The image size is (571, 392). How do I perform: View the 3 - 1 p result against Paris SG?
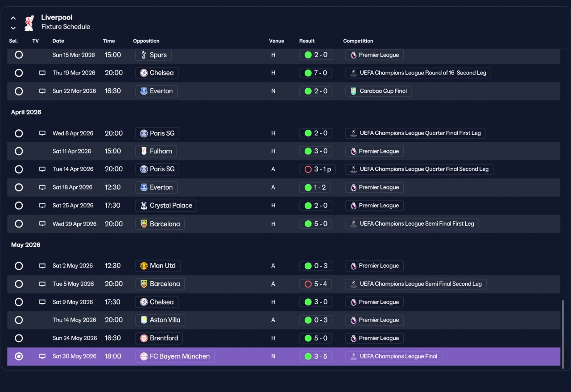click(x=318, y=169)
